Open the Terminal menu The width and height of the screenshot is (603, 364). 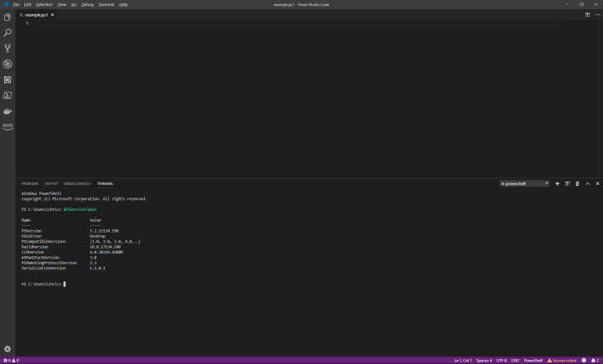coord(106,4)
